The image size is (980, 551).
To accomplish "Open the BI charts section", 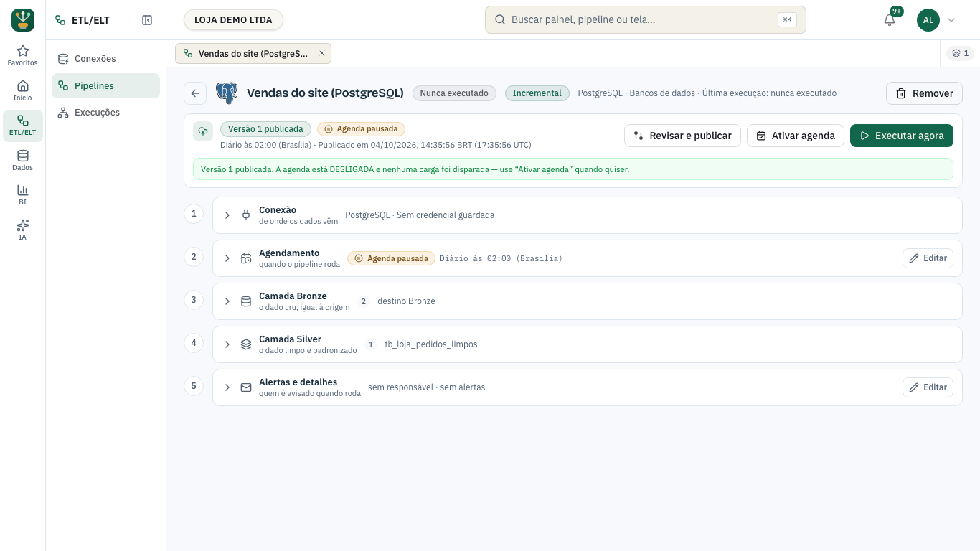I will (x=23, y=194).
